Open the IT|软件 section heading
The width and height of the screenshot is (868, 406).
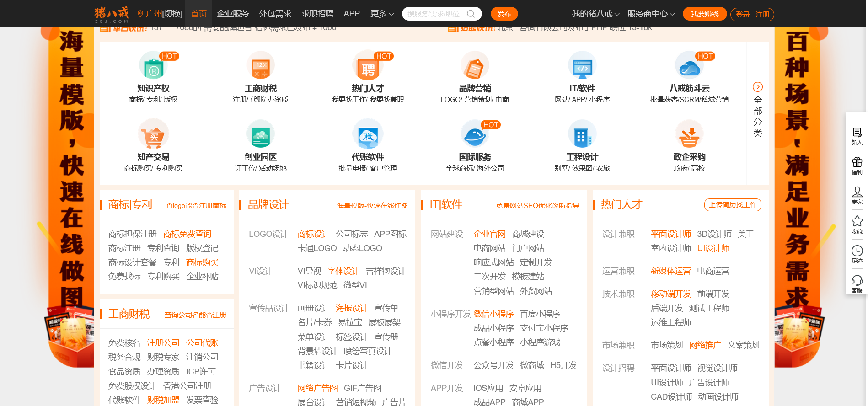tap(446, 205)
